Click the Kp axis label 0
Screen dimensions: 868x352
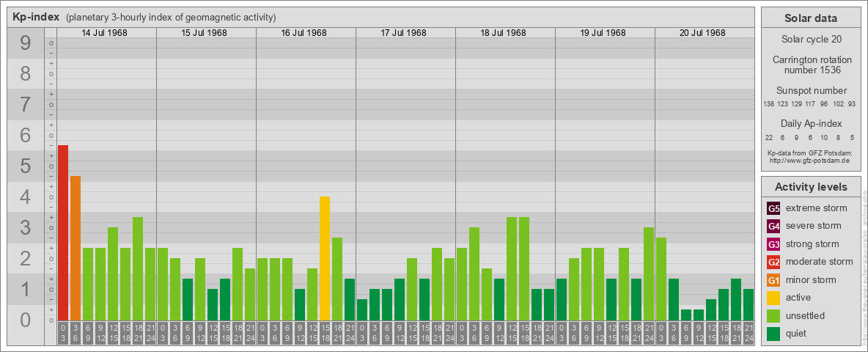click(x=25, y=319)
